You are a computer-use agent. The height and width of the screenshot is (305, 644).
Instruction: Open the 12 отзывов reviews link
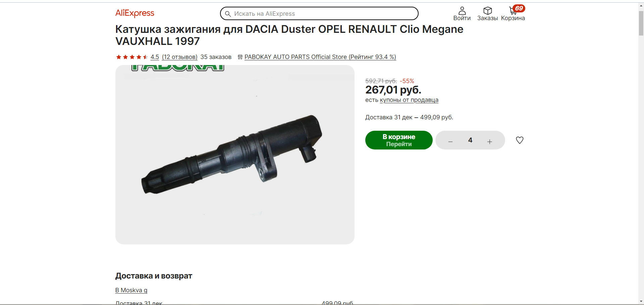coord(180,57)
